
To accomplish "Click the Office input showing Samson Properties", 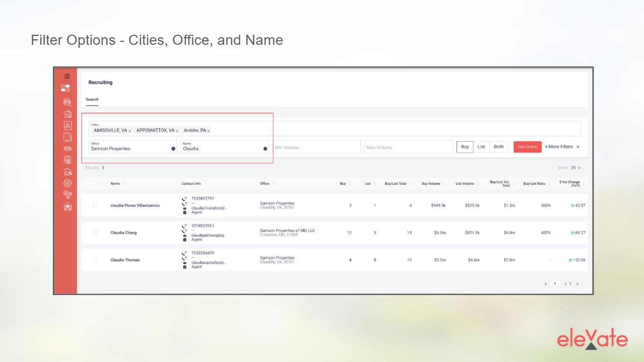I will click(x=133, y=147).
